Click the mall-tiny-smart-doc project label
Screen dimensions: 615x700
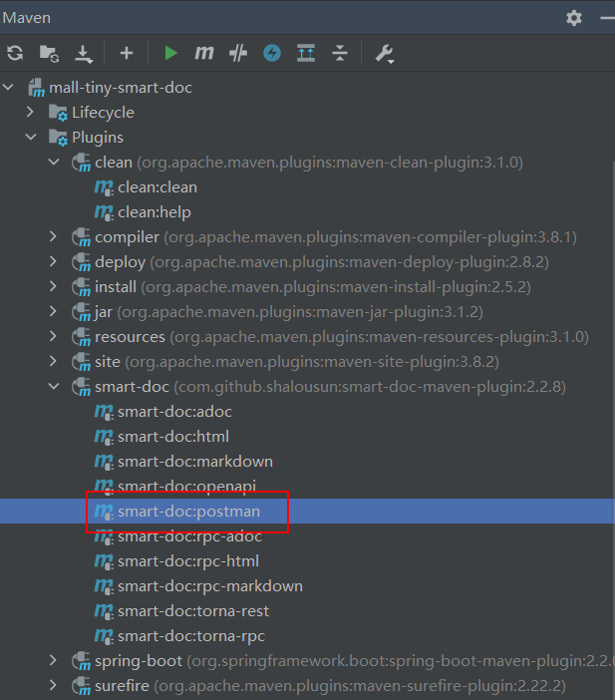point(121,88)
